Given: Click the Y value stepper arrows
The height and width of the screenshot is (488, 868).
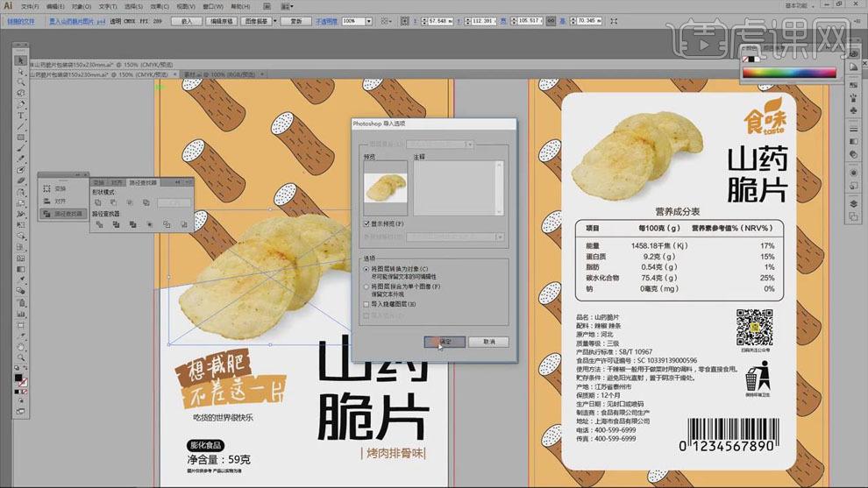Looking at the screenshot, I should (x=468, y=21).
